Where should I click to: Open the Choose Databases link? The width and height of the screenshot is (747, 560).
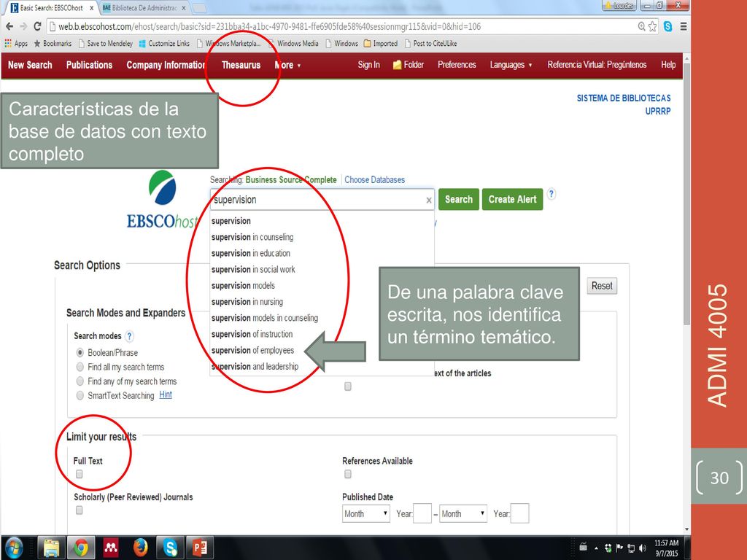point(374,180)
